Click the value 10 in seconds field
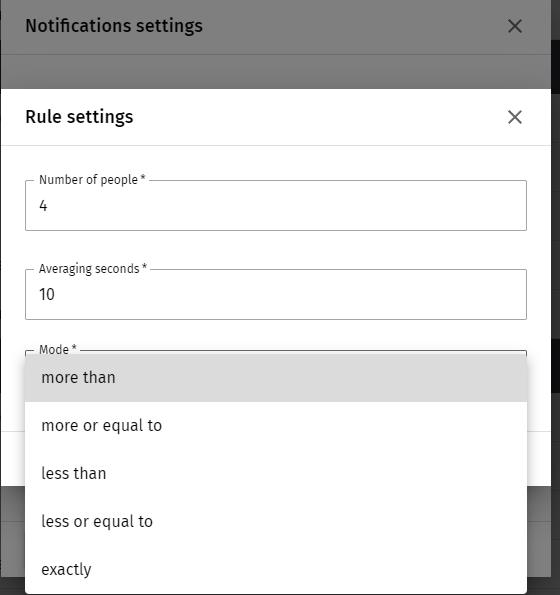560x595 pixels. click(x=47, y=294)
